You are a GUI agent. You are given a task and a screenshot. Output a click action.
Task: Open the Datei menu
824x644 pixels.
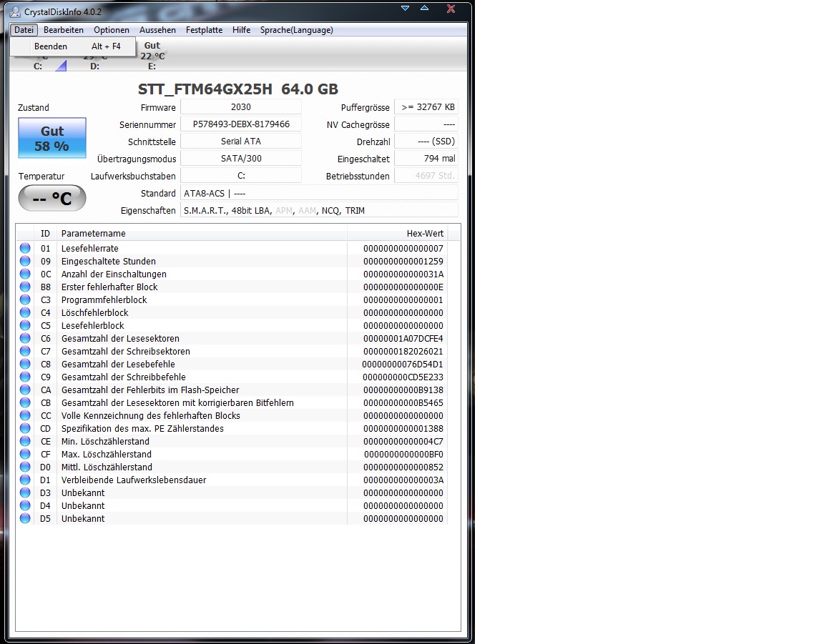[24, 30]
